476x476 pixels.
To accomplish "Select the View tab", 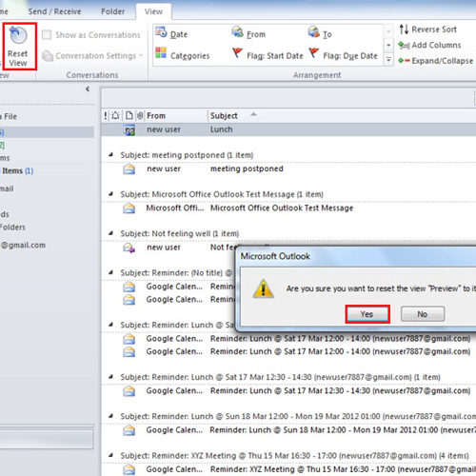I will pos(153,11).
